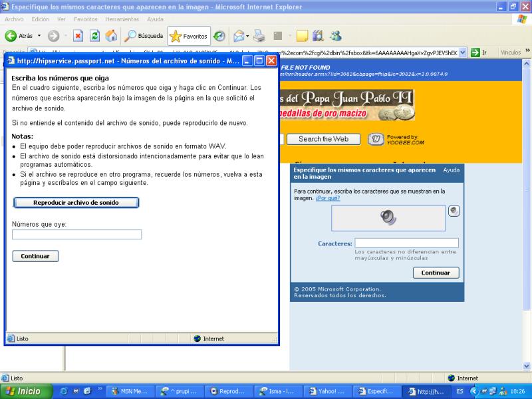
Task: Switch to the Yahoo! taskbar window
Action: click(328, 391)
